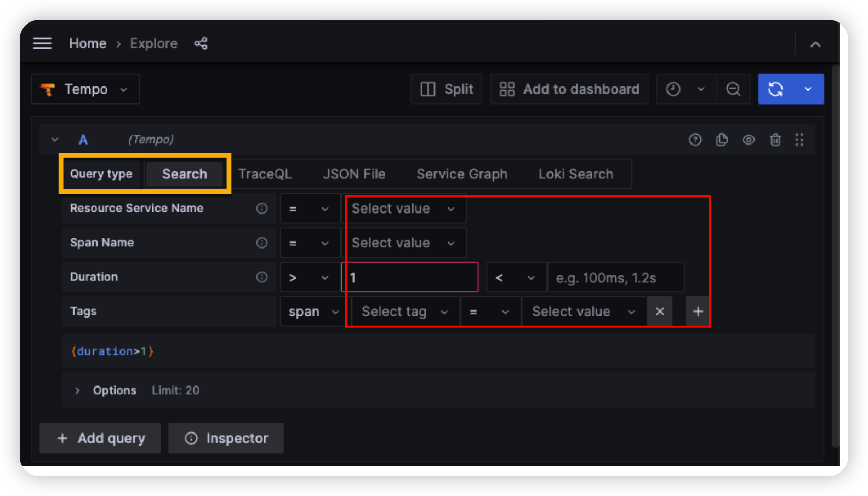
Task: Show Span Name info tooltip
Action: coord(262,243)
